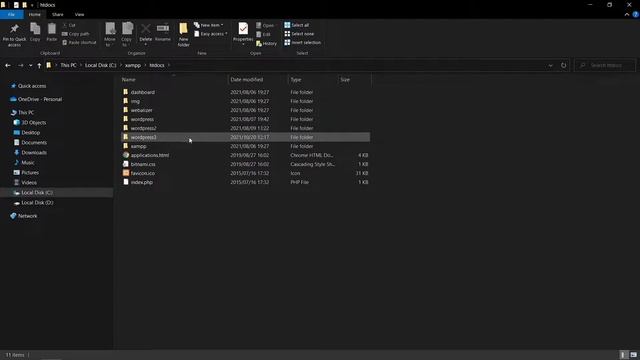640x360 pixels.
Task: Open the Copy to ribbon button
Action: point(127,34)
